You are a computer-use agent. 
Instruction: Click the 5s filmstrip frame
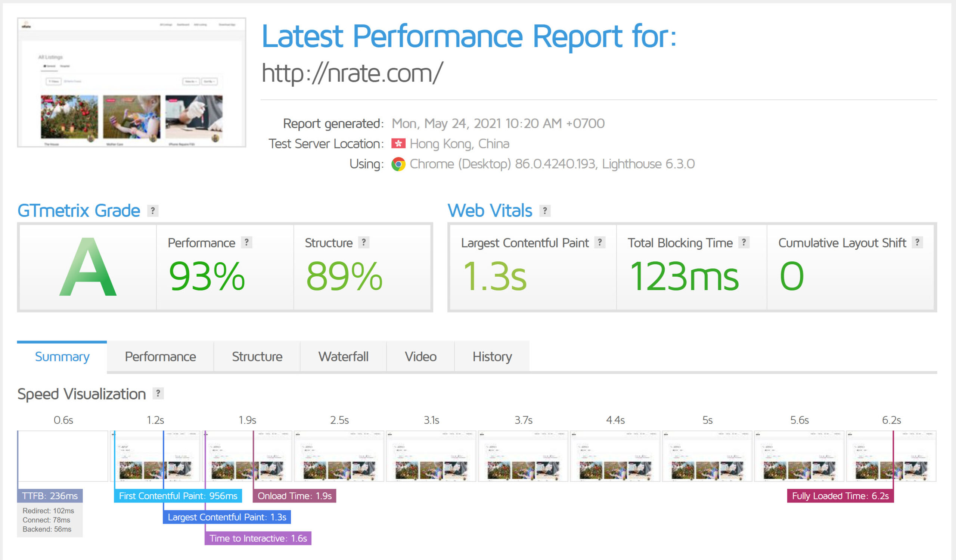click(707, 456)
